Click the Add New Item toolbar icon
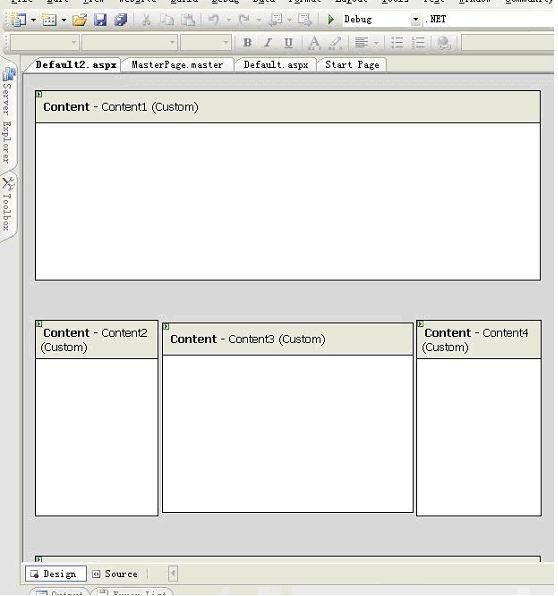Image resolution: width=558 pixels, height=596 pixels. pyautogui.click(x=49, y=19)
